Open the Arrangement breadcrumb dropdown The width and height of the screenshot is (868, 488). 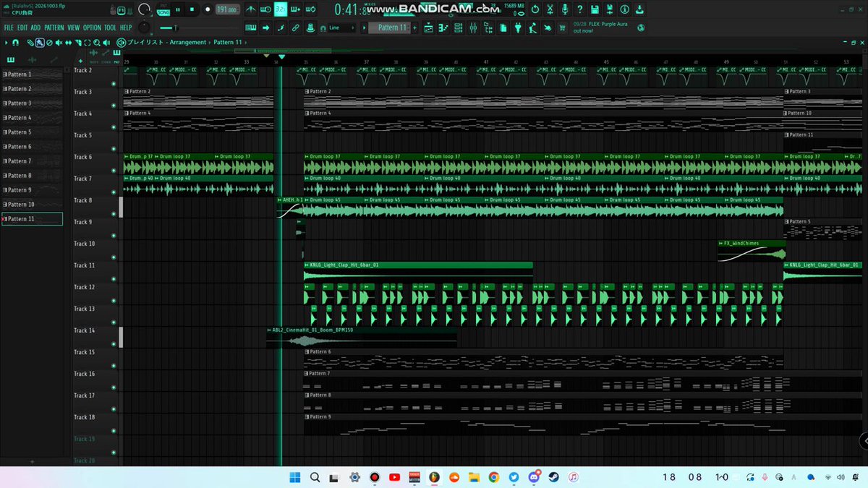(190, 42)
